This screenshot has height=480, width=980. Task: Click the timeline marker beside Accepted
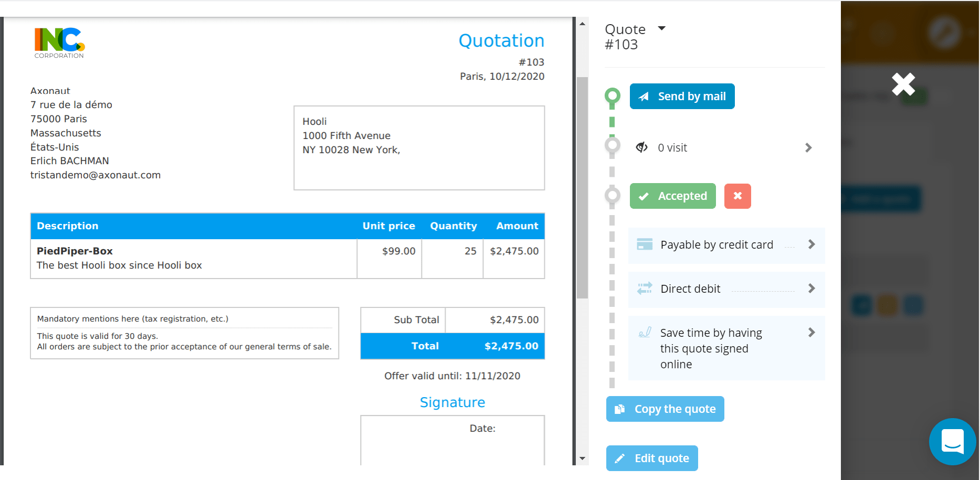612,195
